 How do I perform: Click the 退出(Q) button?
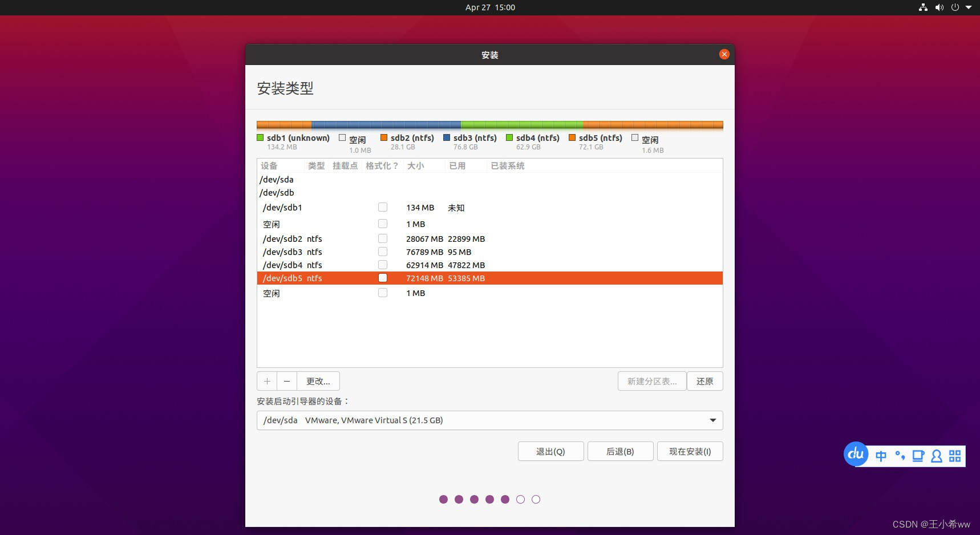click(550, 451)
